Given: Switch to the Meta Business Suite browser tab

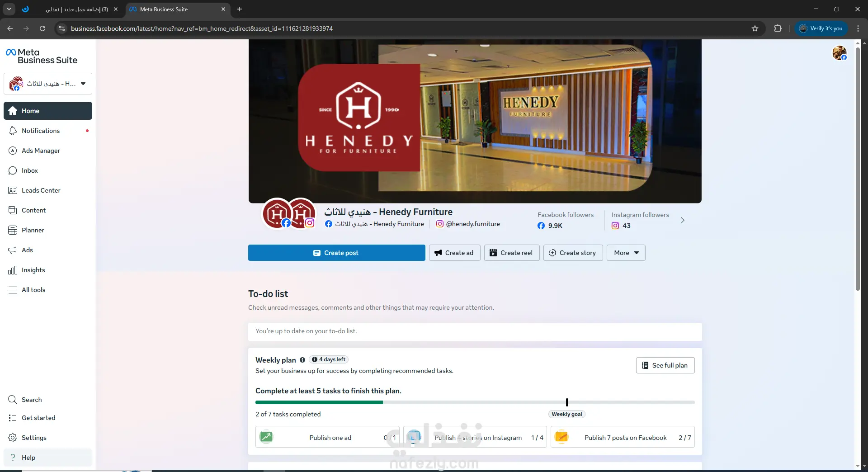Looking at the screenshot, I should 177,9.
